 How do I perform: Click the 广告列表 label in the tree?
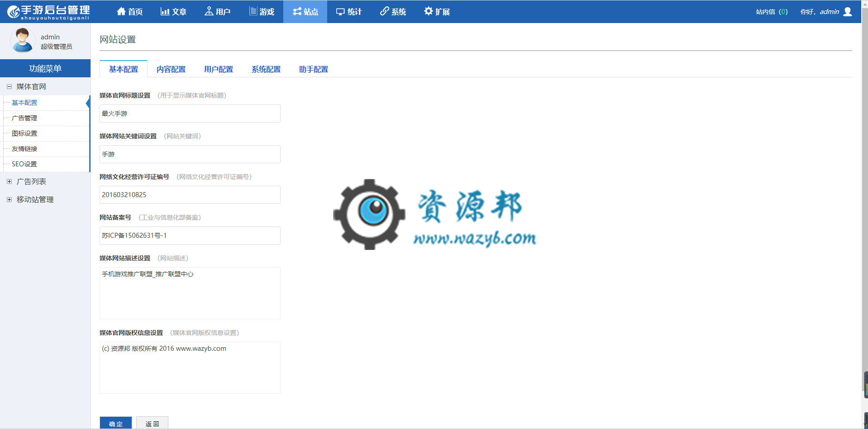tap(31, 181)
